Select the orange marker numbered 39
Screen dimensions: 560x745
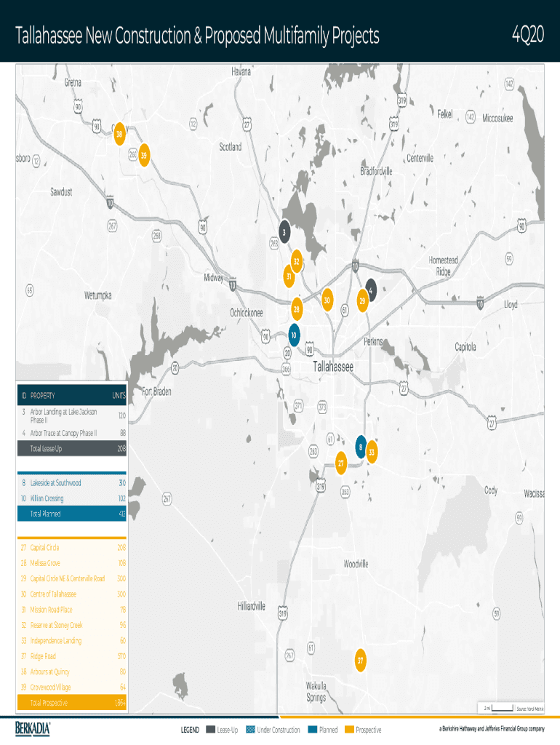144,155
